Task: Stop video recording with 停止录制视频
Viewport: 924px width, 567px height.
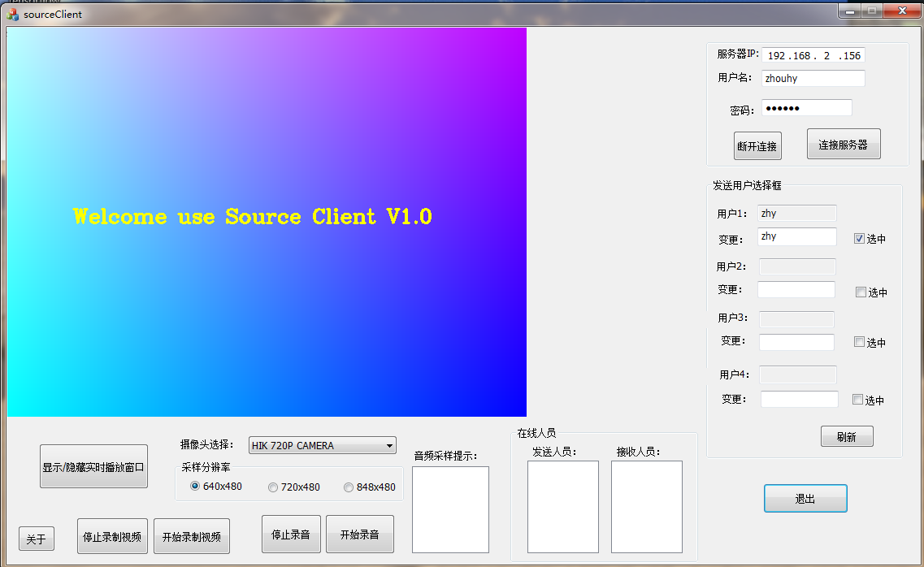Action: click(112, 536)
